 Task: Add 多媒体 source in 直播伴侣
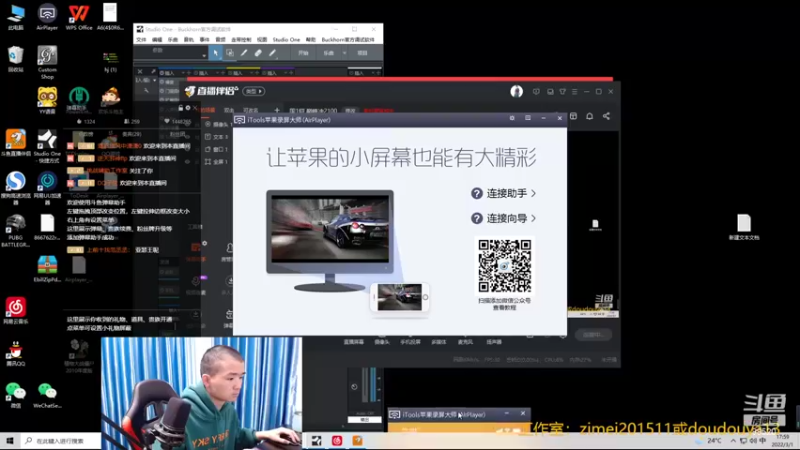(x=439, y=342)
